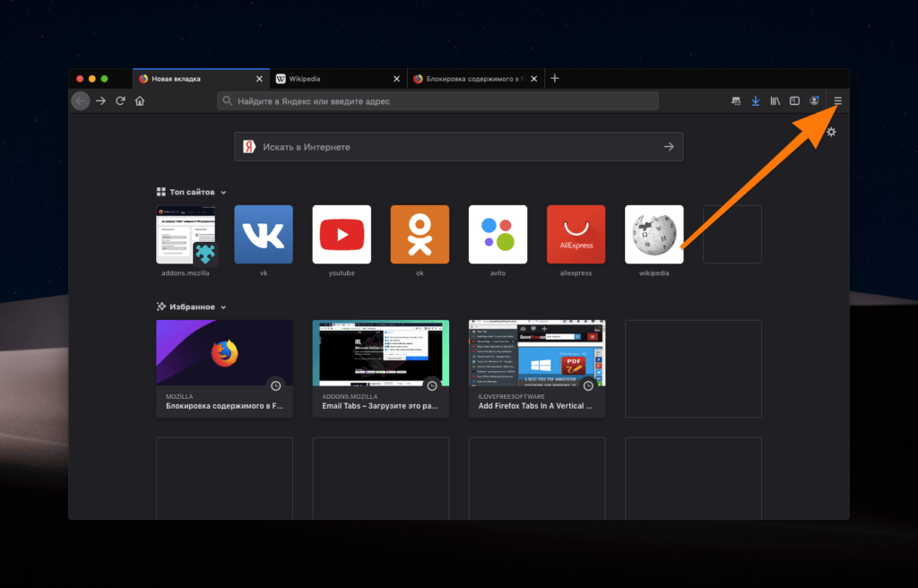This screenshot has width=918, height=588.
Task: Go forward with the forward arrow
Action: coord(100,100)
